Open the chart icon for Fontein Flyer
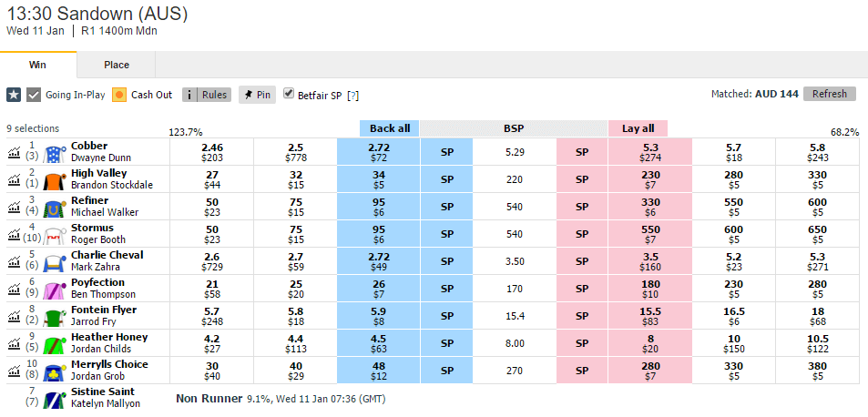This screenshot has height=417, width=868. click(x=14, y=315)
